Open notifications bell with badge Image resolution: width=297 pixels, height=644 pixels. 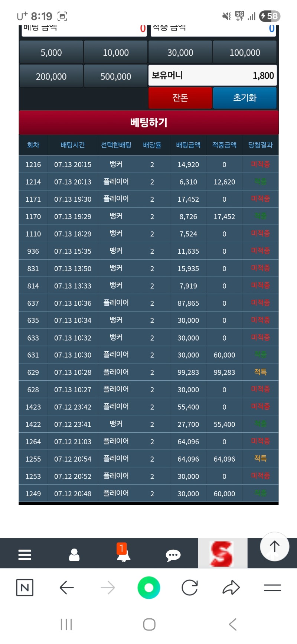click(x=123, y=554)
